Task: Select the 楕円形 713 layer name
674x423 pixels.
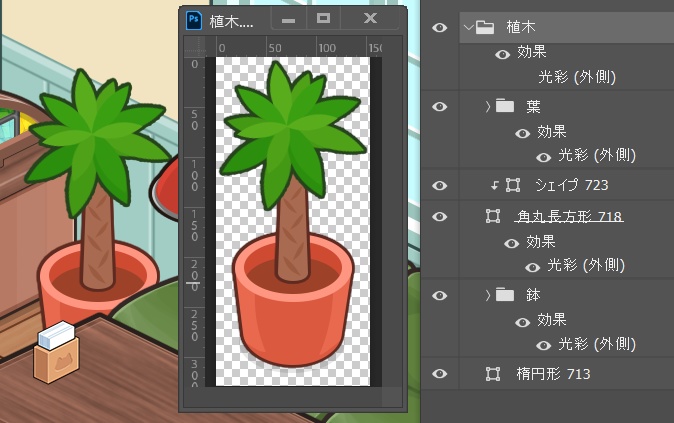Action: pyautogui.click(x=553, y=374)
